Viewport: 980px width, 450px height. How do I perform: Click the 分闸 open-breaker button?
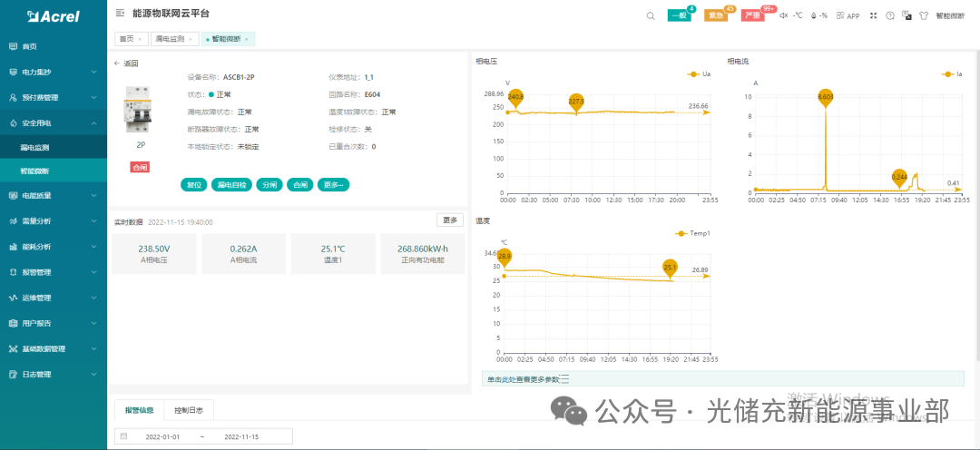point(269,185)
